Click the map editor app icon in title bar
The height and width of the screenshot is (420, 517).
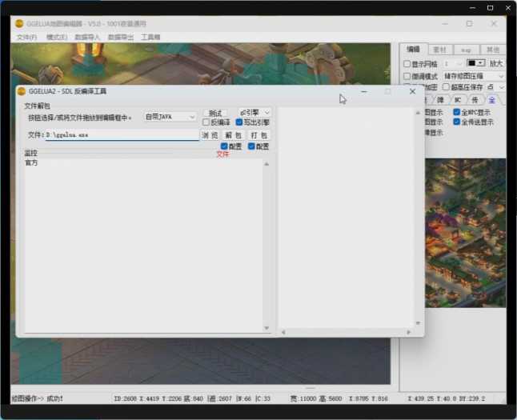pos(20,24)
